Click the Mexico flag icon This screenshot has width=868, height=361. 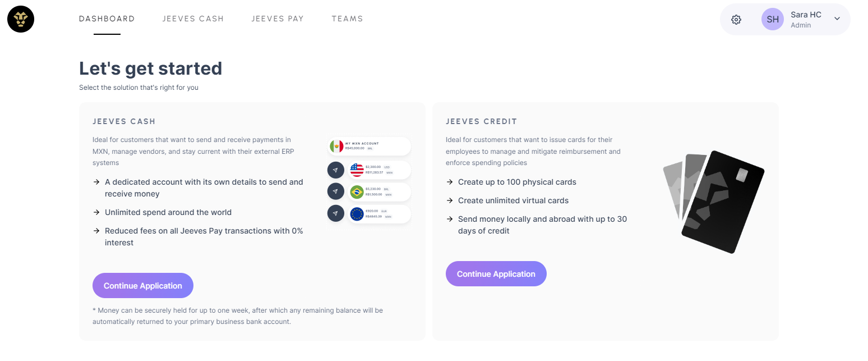coord(336,147)
